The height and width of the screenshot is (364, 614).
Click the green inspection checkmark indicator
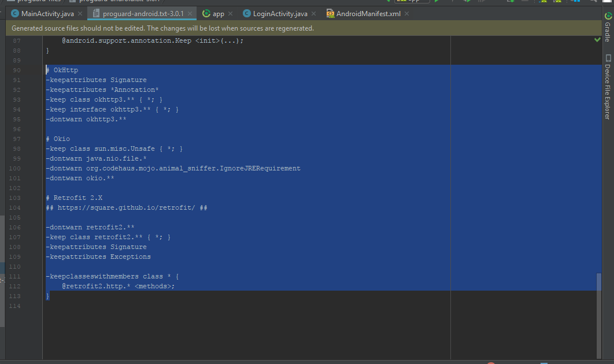coord(597,39)
